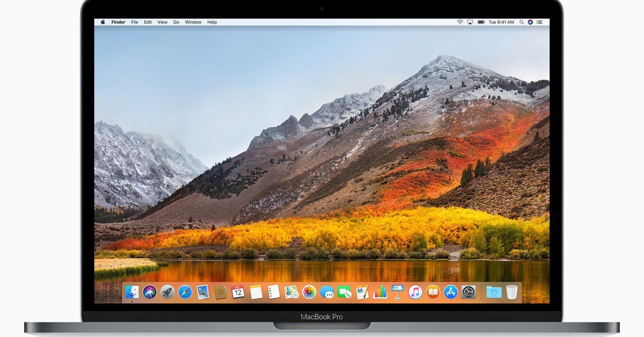
Task: Open Photos pinwheel icon in dock
Action: pyautogui.click(x=309, y=292)
